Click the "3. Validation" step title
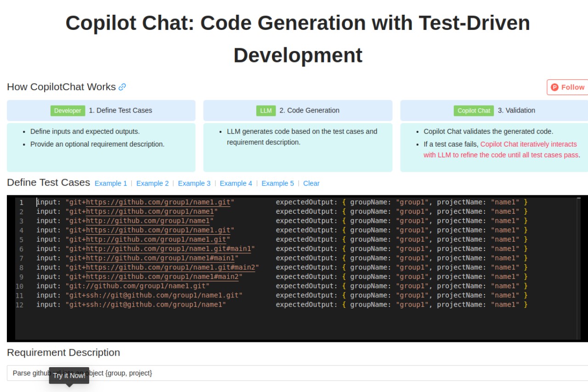Viewport: 588px width, 392px height. pos(516,110)
